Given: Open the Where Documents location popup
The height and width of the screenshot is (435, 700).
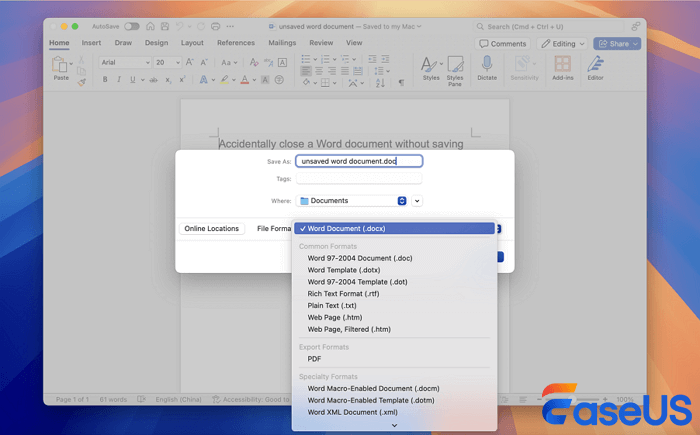Looking at the screenshot, I should click(x=351, y=201).
